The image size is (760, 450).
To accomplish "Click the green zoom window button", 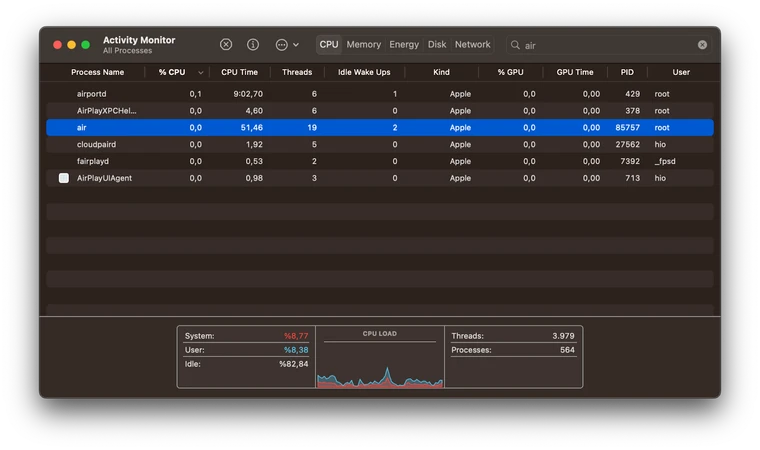I will [85, 45].
